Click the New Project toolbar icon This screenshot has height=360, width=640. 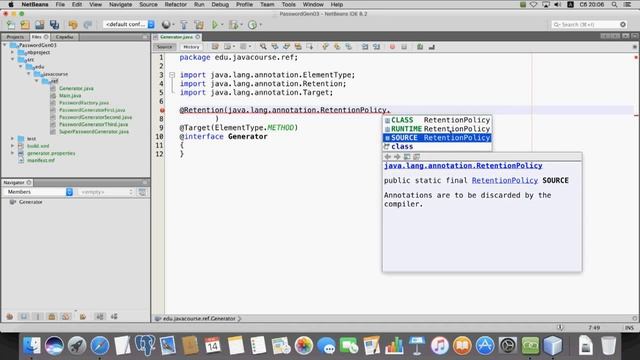pyautogui.click(x=25, y=24)
